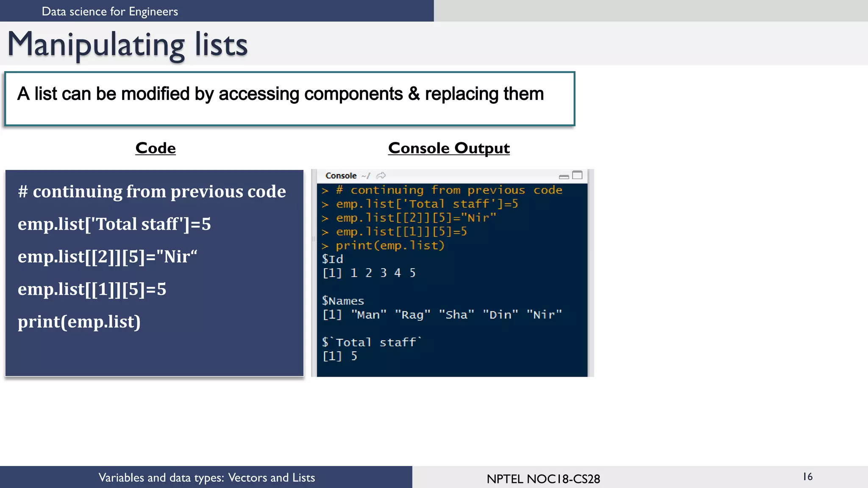Click the NPTEL NOC18-CS28 footer text
The width and height of the screenshot is (868, 488).
(x=543, y=479)
